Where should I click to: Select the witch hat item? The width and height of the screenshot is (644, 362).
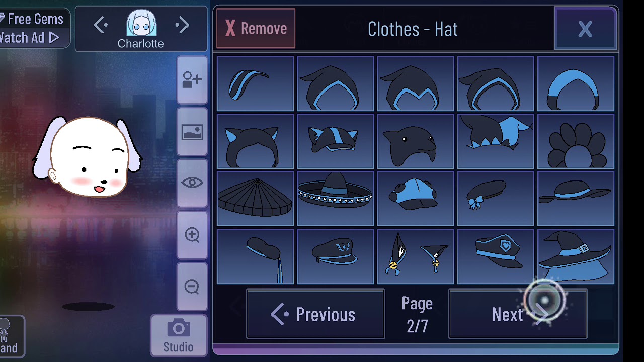click(576, 256)
